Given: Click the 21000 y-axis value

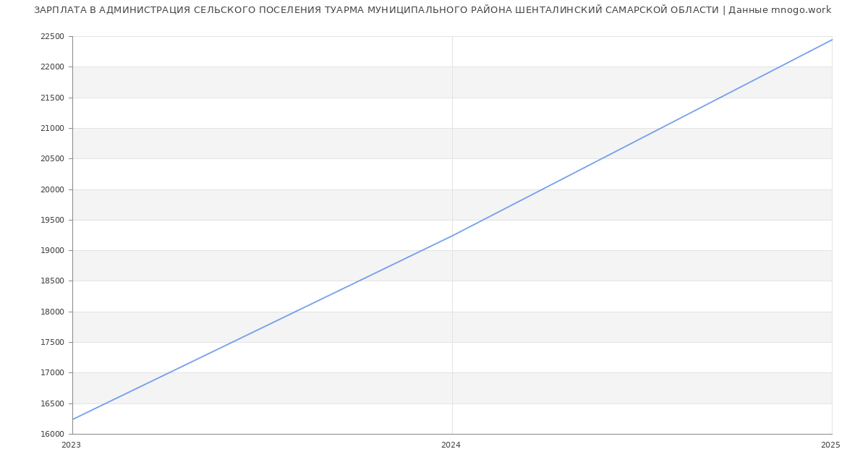Looking at the screenshot, I should [x=51, y=129].
